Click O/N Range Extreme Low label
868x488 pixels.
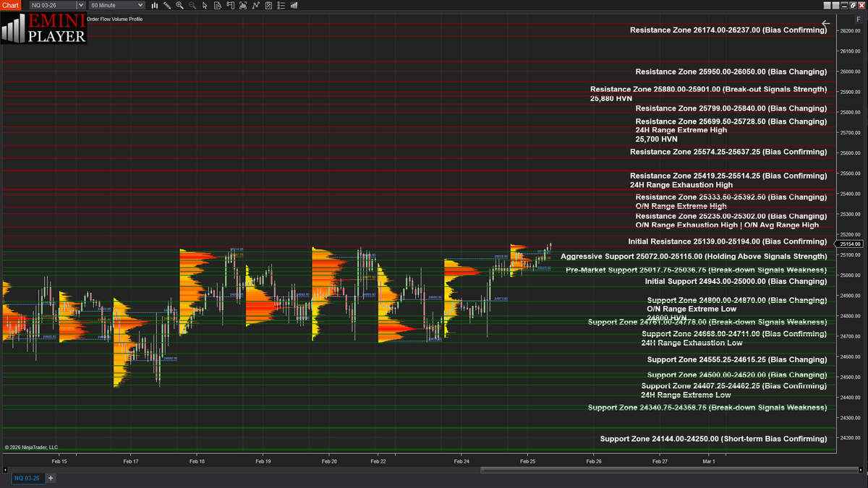click(x=692, y=309)
